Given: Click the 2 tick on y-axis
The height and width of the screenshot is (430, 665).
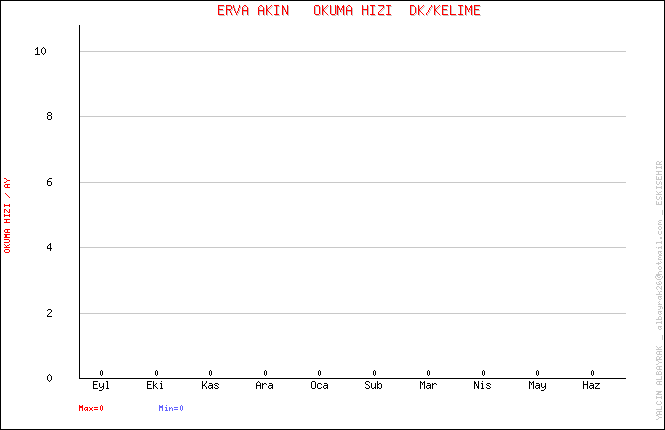Looking at the screenshot, I should point(47,313).
